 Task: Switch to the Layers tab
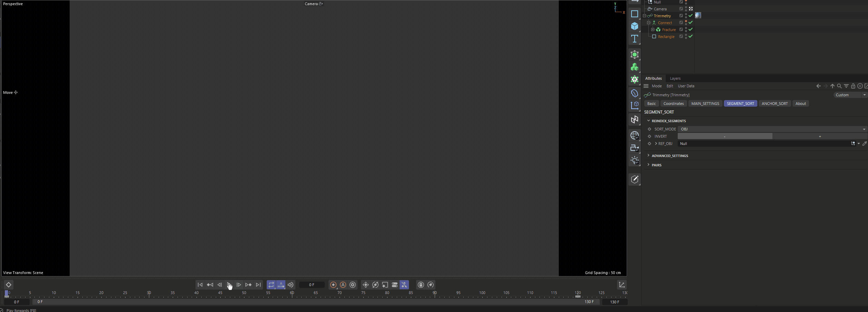click(x=675, y=78)
